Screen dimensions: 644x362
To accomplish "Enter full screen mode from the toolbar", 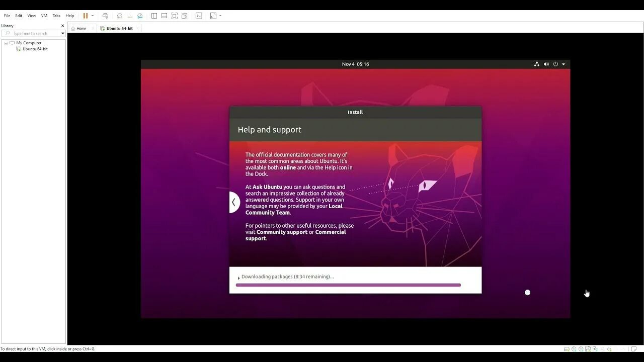I will point(175,16).
